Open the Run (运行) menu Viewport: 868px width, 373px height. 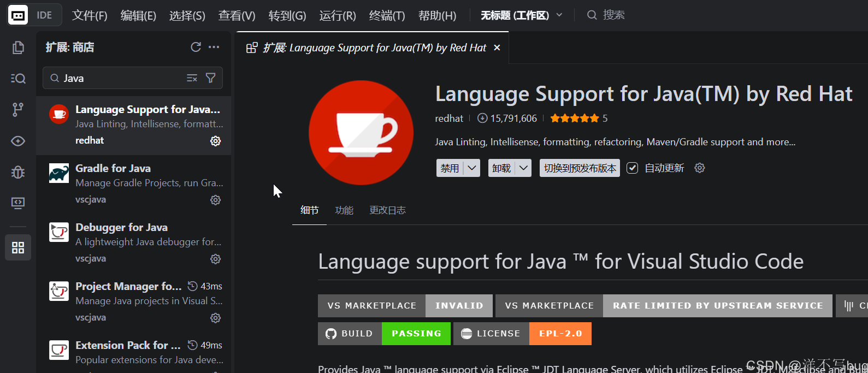click(x=338, y=15)
